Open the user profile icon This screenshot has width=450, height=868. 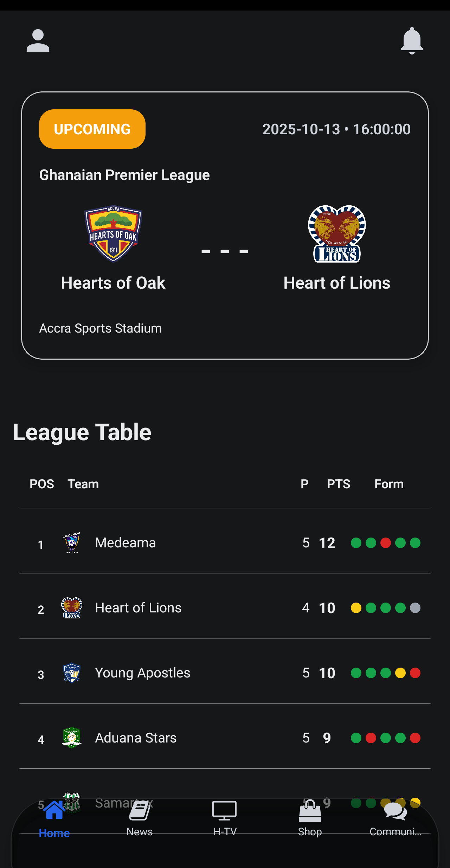[38, 40]
